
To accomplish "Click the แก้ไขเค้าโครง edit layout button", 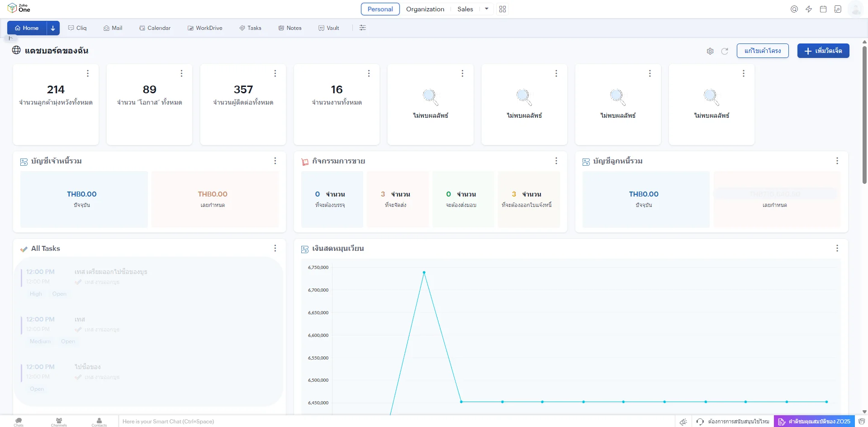I will [x=762, y=51].
